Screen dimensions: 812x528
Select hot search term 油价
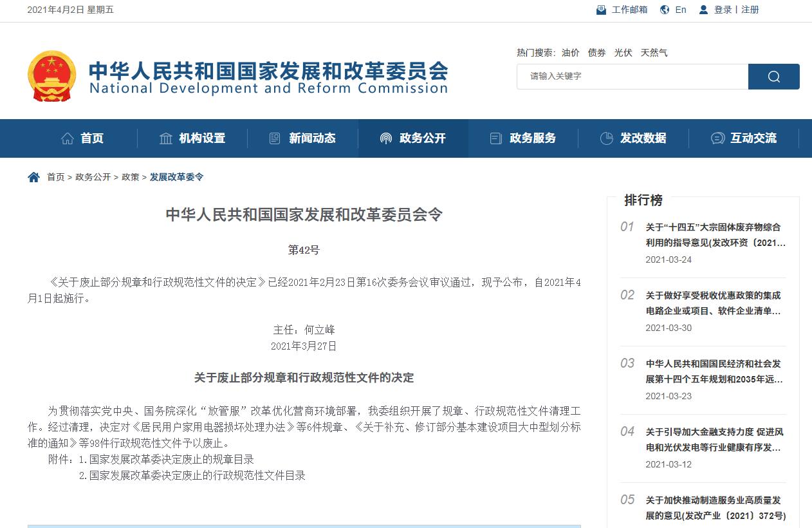570,53
